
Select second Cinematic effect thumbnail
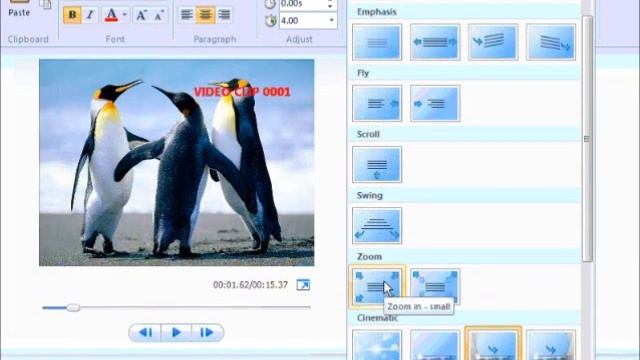click(x=435, y=345)
